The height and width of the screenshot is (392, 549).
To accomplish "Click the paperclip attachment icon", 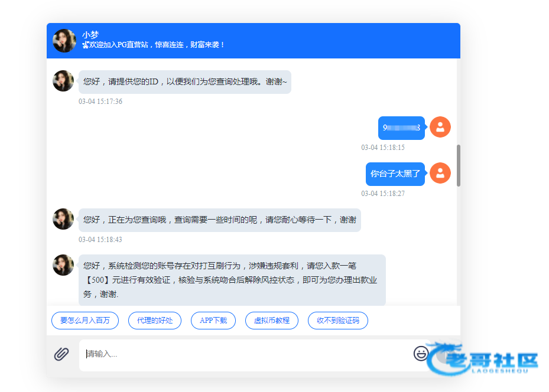I will tap(61, 354).
